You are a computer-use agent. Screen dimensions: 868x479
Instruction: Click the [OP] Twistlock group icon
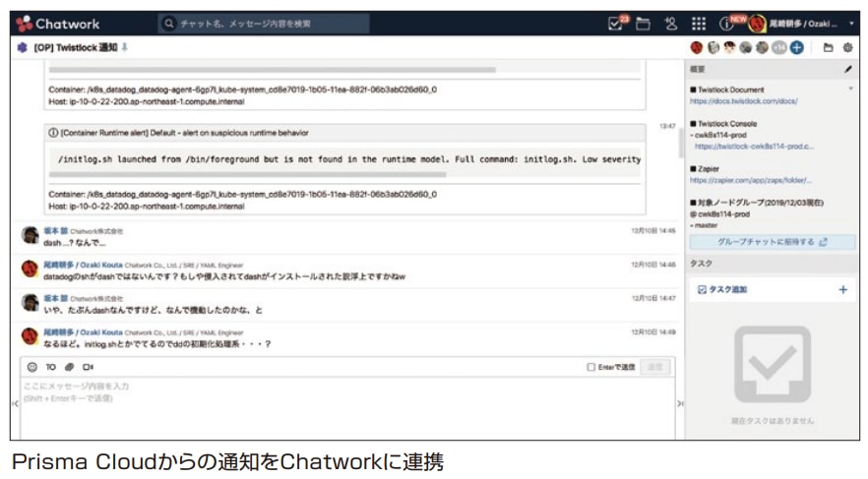pos(22,47)
